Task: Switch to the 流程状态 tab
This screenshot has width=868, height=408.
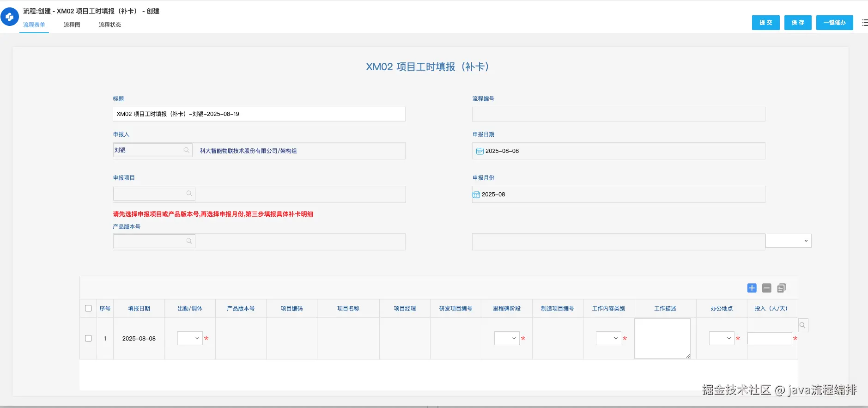Action: tap(109, 25)
